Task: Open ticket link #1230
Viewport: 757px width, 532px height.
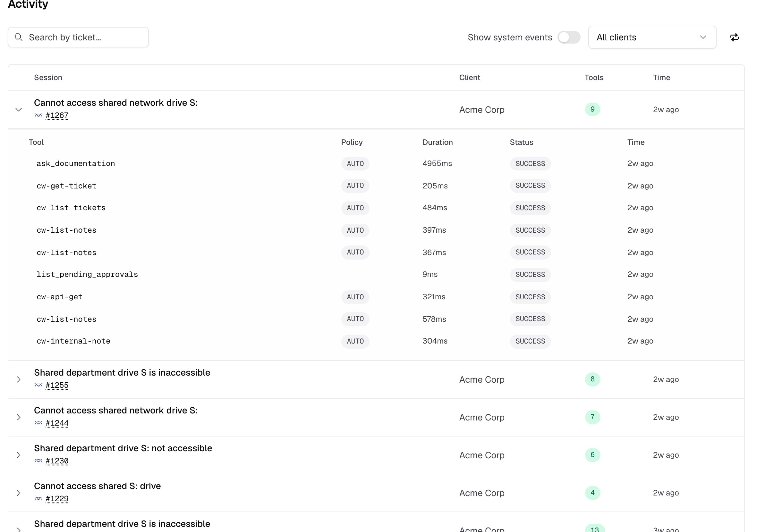Action: point(57,461)
